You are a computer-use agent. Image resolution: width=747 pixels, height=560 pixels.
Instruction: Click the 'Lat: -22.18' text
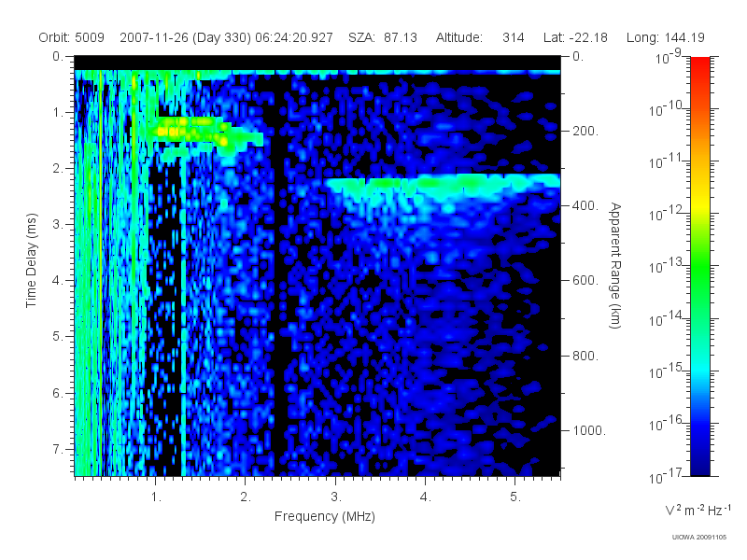point(575,37)
